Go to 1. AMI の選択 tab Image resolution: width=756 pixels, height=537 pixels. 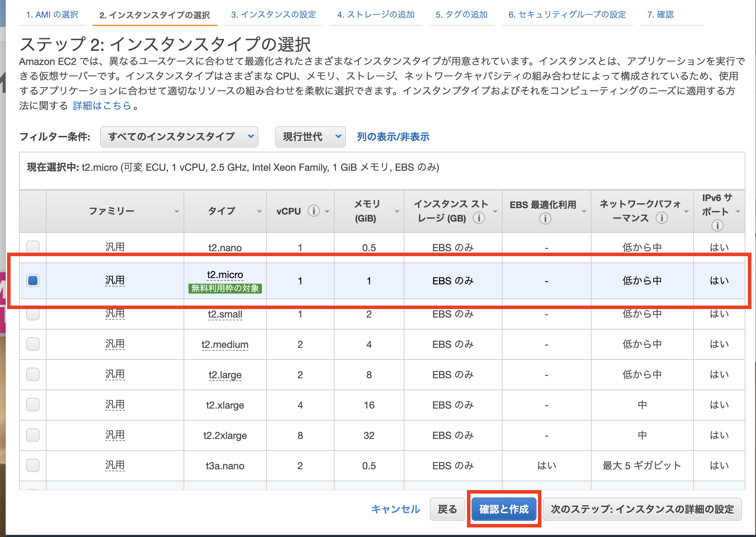[52, 15]
